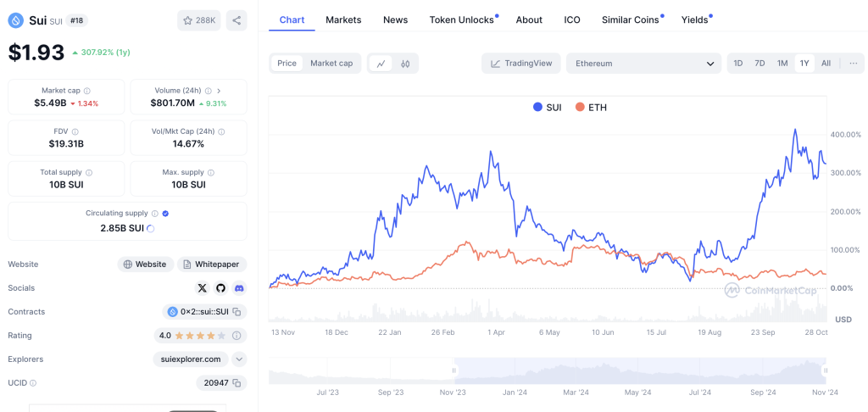The image size is (868, 412).
Task: Click the $5.49B market cap value
Action: point(48,103)
